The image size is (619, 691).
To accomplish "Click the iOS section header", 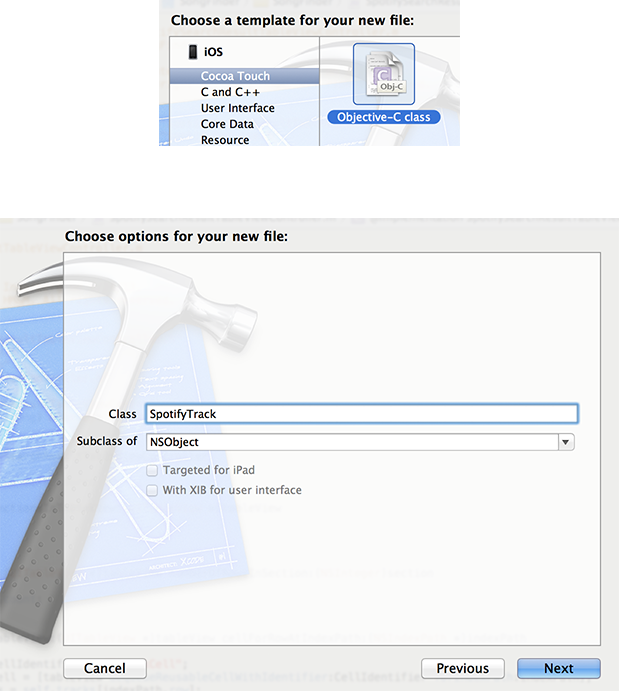I will point(213,52).
